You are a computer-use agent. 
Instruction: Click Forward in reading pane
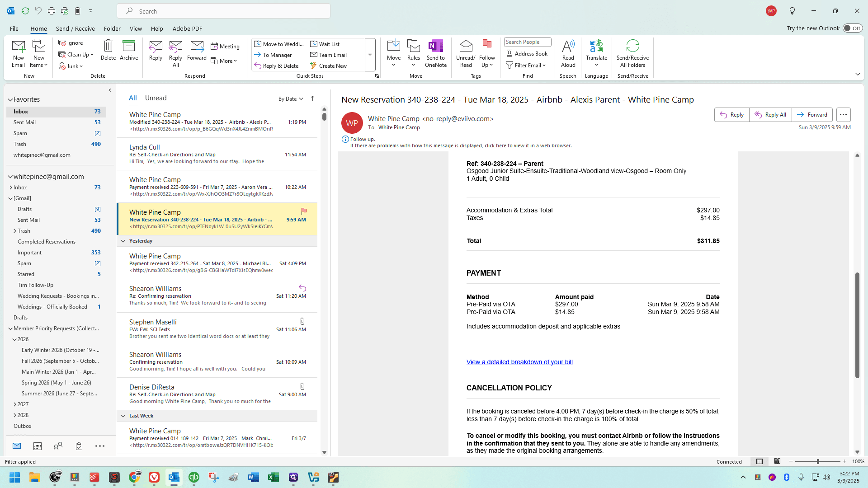[x=812, y=115]
